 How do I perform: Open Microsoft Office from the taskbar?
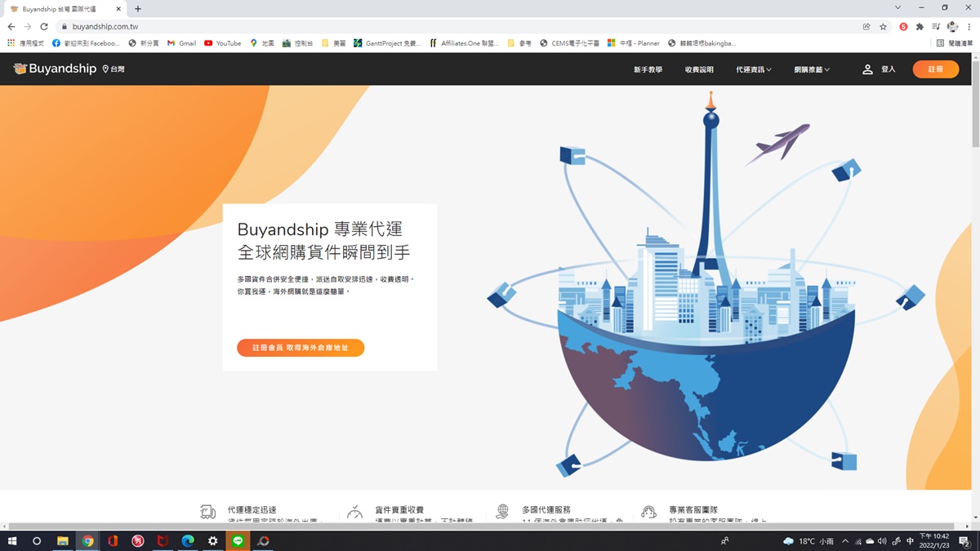pyautogui.click(x=113, y=541)
